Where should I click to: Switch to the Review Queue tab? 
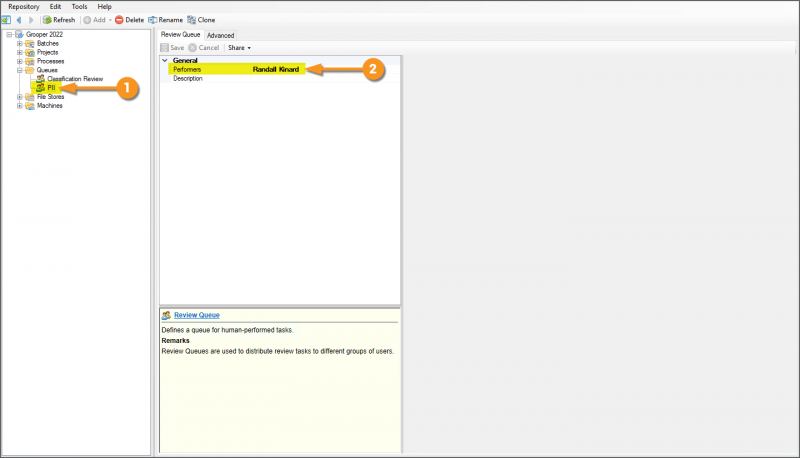click(x=181, y=35)
